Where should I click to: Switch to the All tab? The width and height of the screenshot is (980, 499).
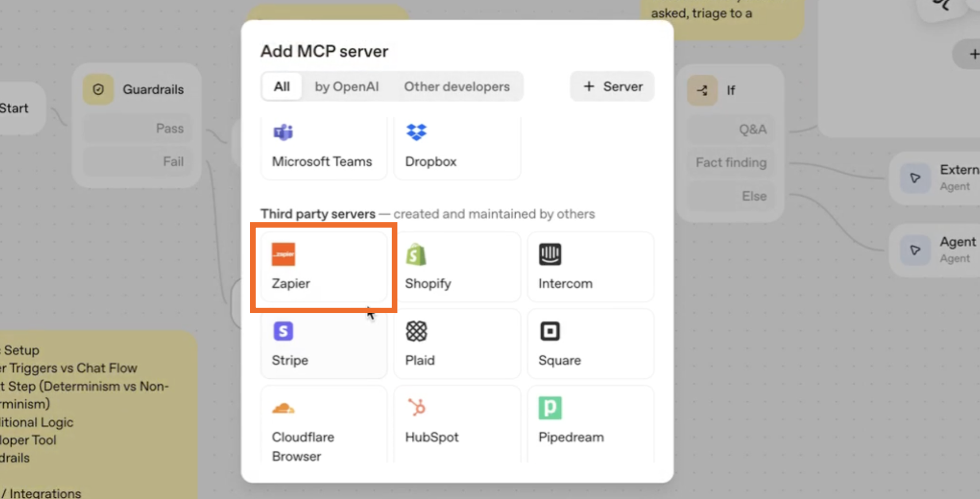pyautogui.click(x=282, y=86)
